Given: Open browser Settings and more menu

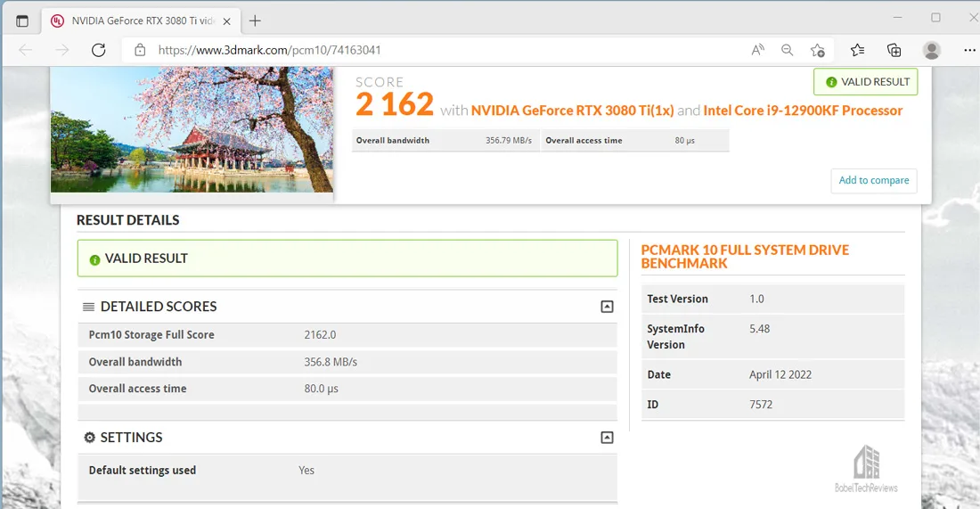Looking at the screenshot, I should (969, 50).
